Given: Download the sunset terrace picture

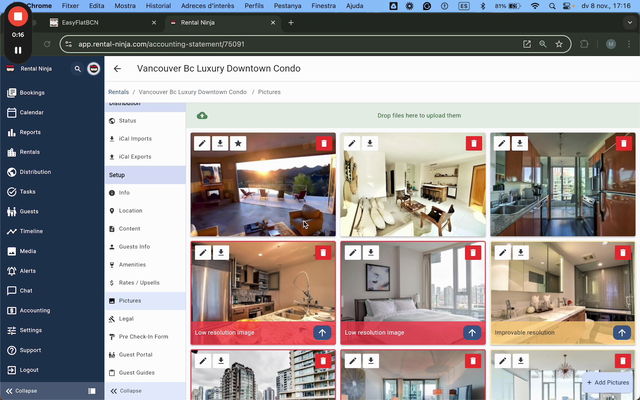Looking at the screenshot, I should (220, 143).
